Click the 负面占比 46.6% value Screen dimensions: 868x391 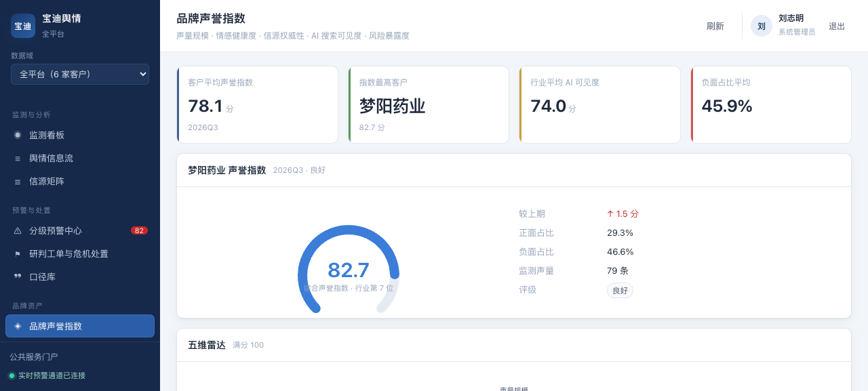[x=620, y=251]
